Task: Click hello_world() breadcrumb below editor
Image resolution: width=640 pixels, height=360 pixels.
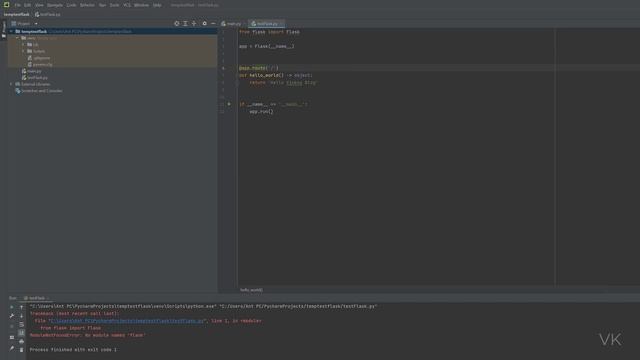Action: (x=251, y=290)
